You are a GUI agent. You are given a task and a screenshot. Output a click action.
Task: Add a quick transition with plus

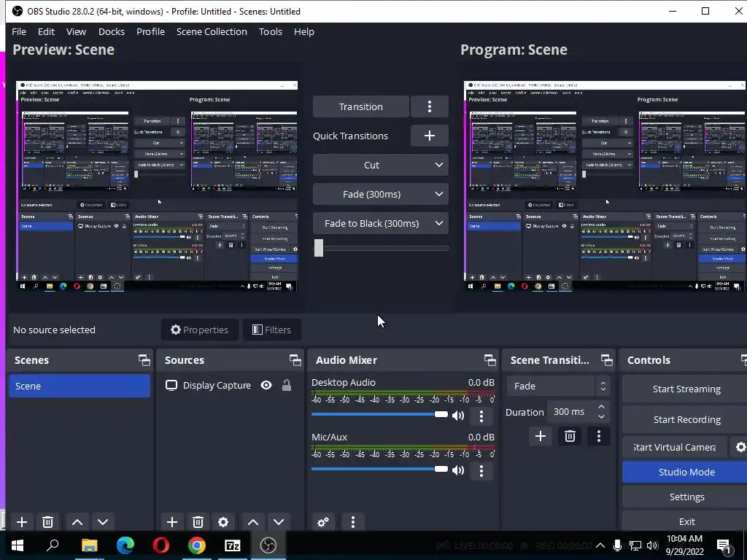(429, 136)
